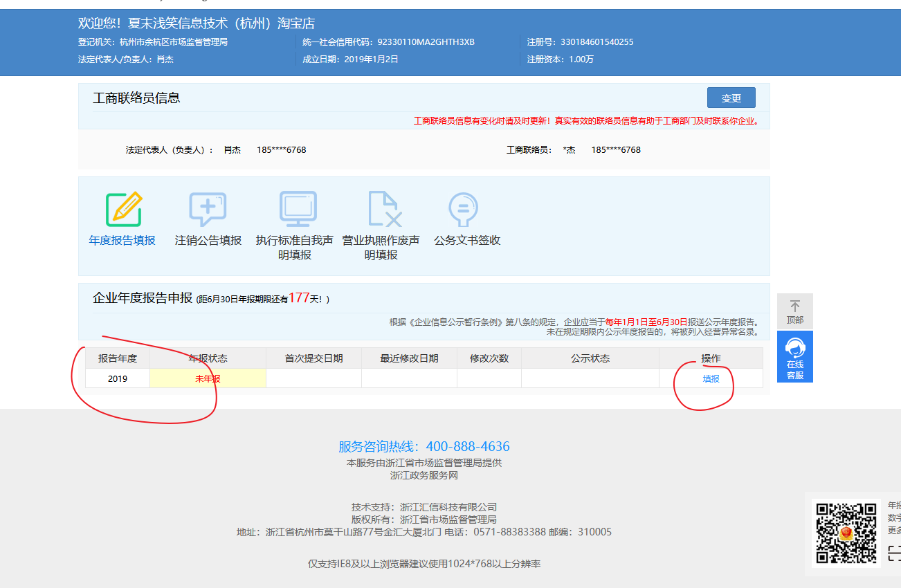This screenshot has height=588, width=901.
Task: Open the 年度报告填报 pencil icon
Action: [x=124, y=210]
